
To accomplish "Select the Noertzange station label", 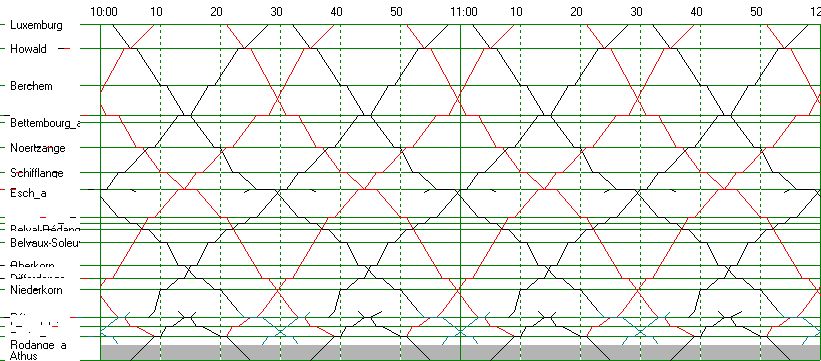I will pyautogui.click(x=38, y=148).
